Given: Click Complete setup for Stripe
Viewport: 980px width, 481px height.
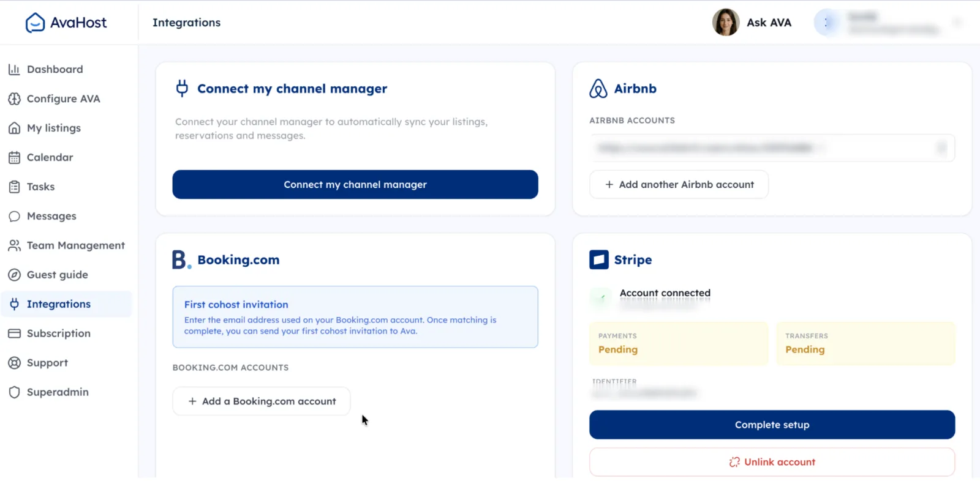Looking at the screenshot, I should pos(772,425).
